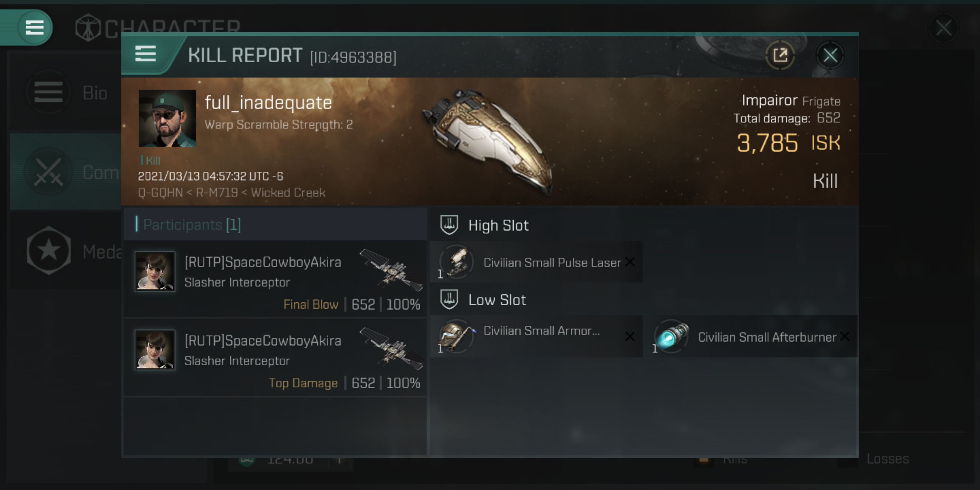Open the main menu in top-left corner

click(35, 27)
